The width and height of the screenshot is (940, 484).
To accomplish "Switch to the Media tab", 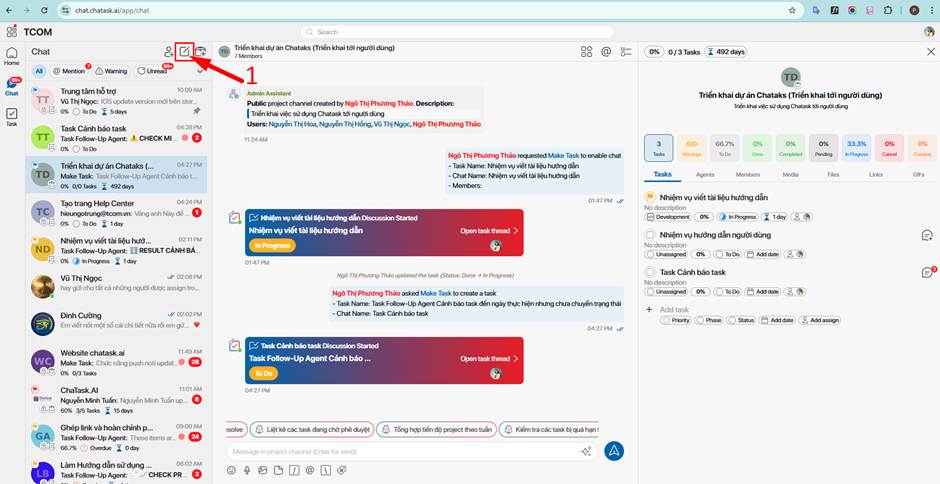I will click(790, 175).
